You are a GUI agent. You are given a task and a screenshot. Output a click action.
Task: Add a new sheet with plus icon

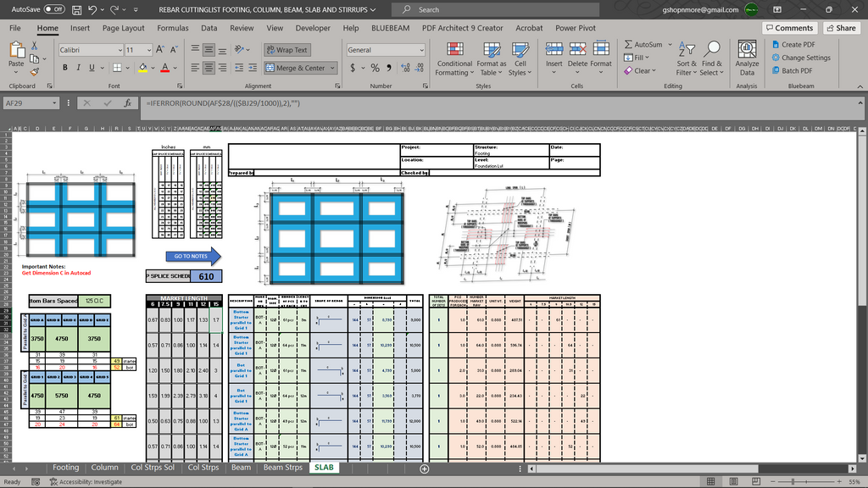pyautogui.click(x=424, y=469)
